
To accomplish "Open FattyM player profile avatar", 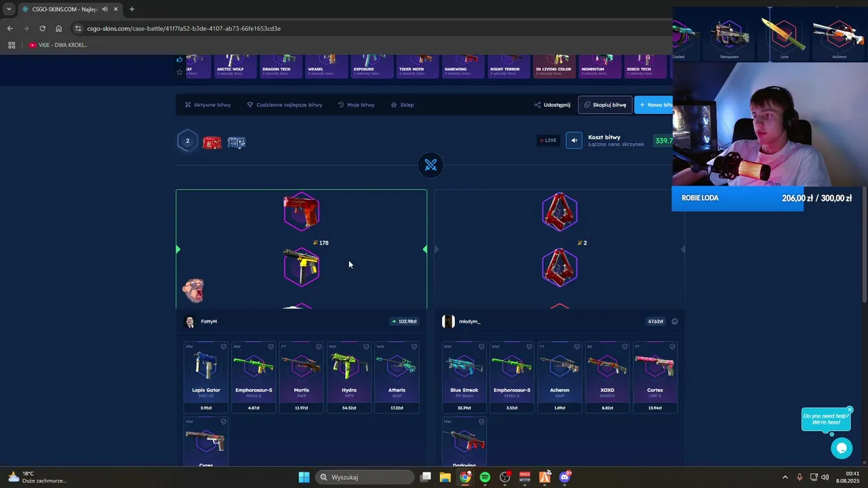I will 190,322.
